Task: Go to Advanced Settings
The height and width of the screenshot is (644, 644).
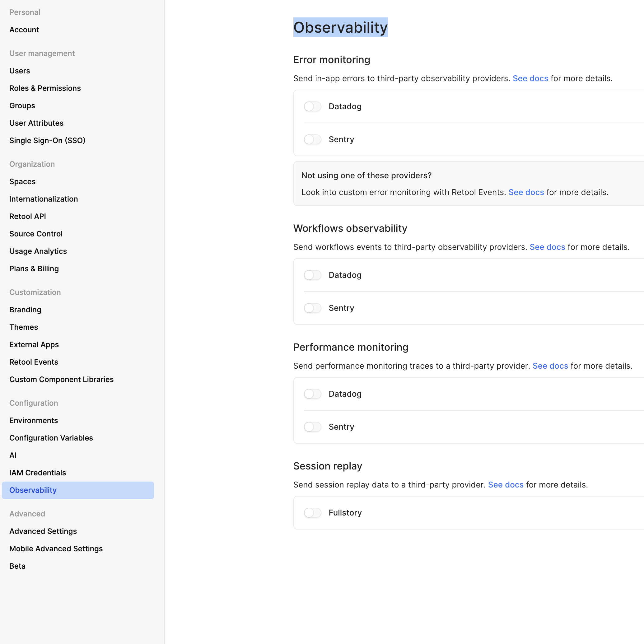Action: (43, 531)
